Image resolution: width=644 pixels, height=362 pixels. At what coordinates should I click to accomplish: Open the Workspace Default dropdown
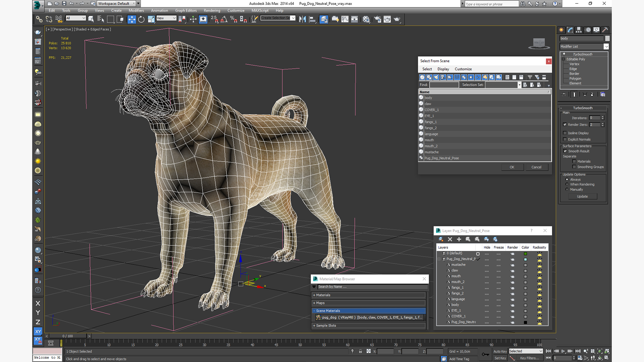116,3
